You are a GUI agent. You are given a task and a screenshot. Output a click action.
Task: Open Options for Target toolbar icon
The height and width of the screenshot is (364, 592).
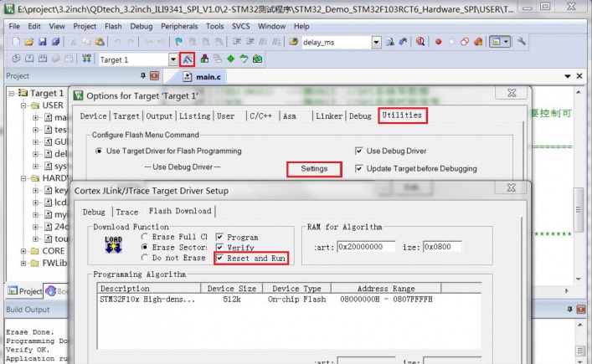click(x=188, y=59)
